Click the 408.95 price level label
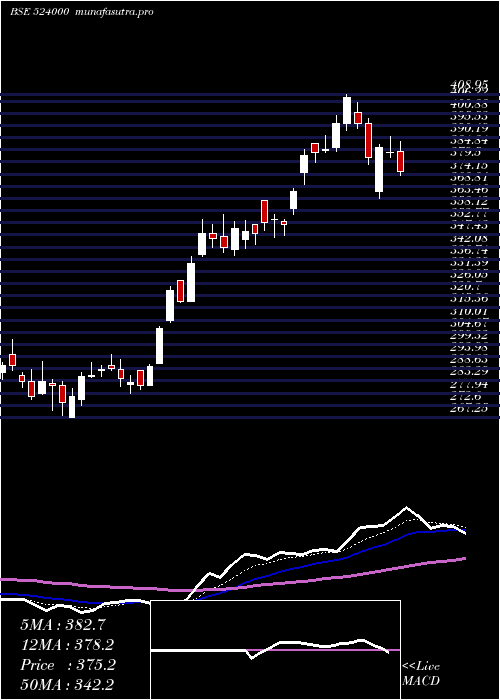 point(469,84)
